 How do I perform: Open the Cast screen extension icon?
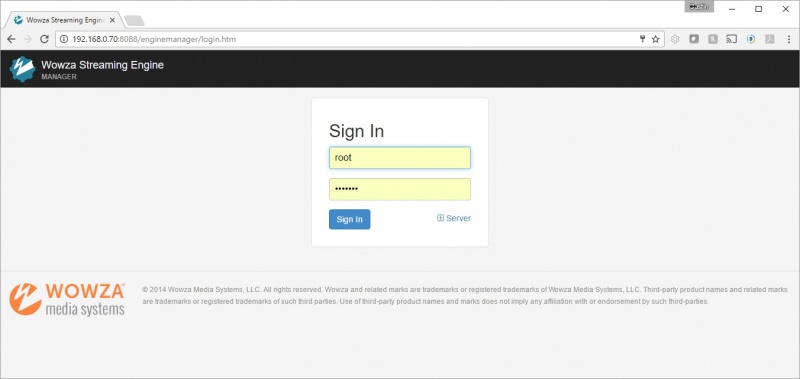(x=732, y=39)
